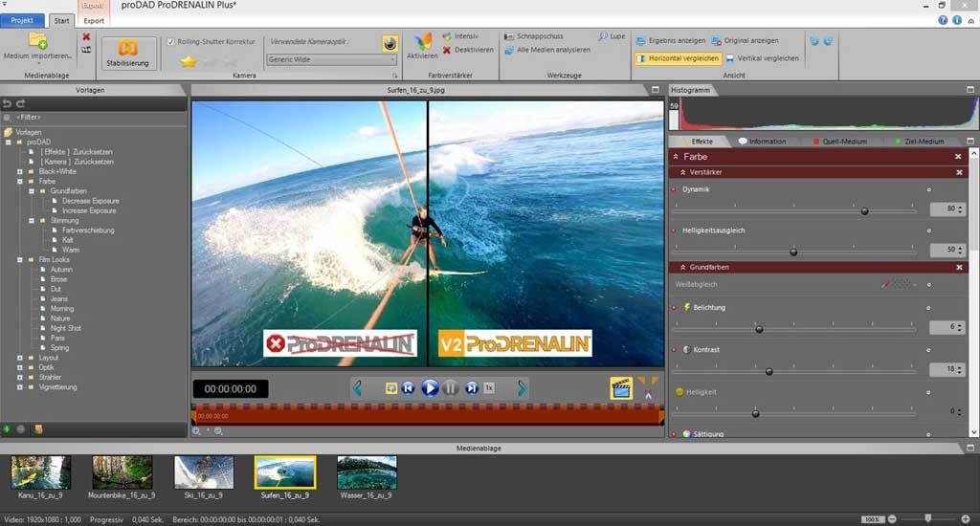Screen dimensions: 980x526
Task: Collapse the Grundfarben effects section
Action: coord(682,268)
